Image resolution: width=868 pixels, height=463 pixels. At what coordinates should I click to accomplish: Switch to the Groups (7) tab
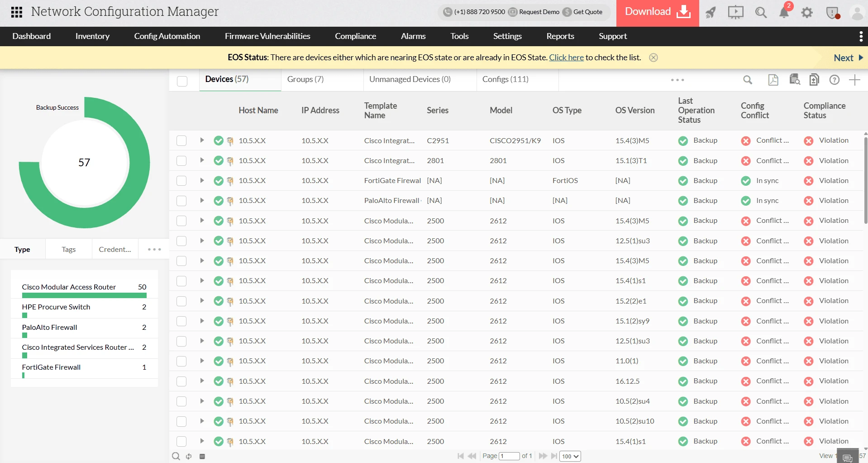click(305, 79)
